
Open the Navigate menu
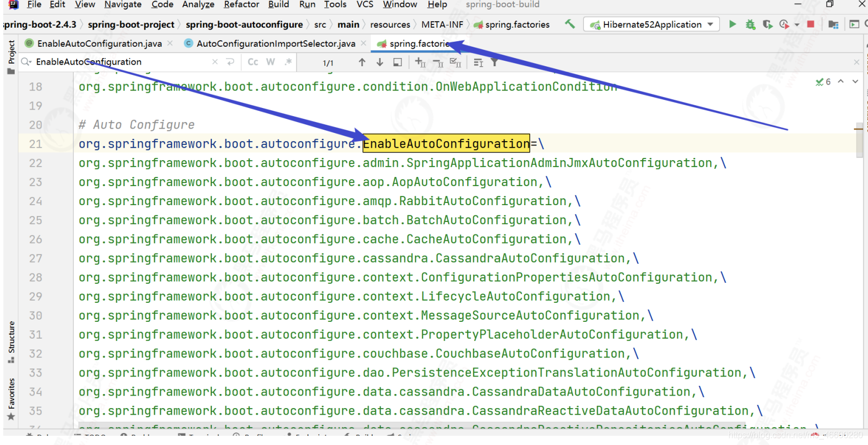click(x=123, y=5)
